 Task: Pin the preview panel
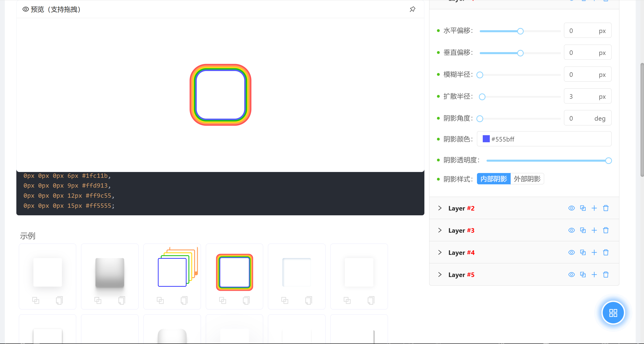point(412,9)
